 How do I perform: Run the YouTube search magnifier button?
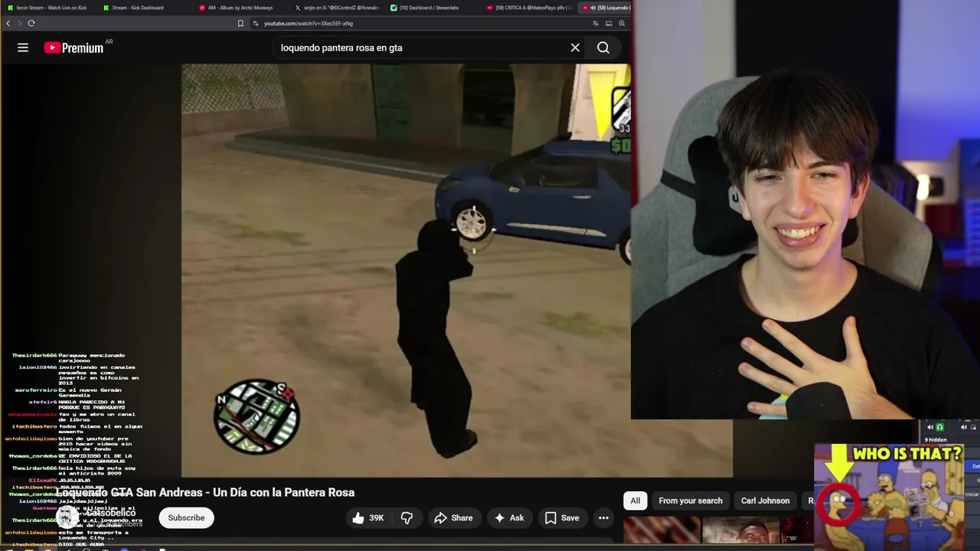[x=603, y=47]
